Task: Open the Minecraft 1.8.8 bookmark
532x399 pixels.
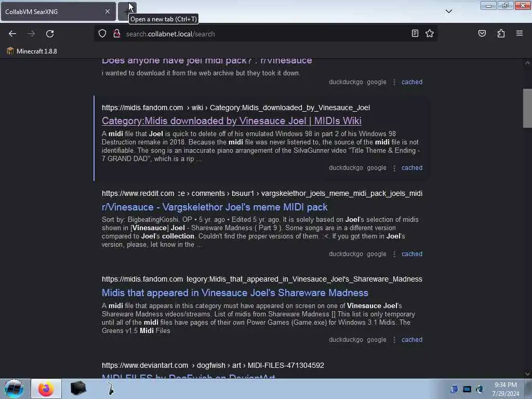Action: (32, 51)
